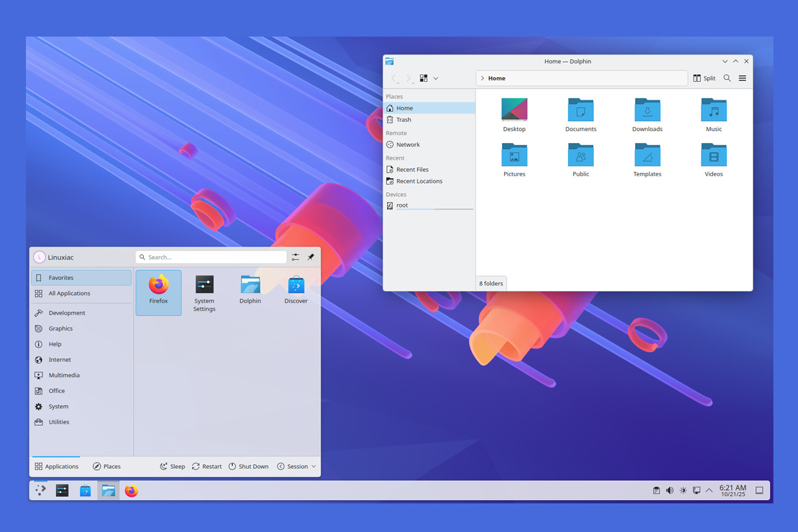Screen dimensions: 798x532
Task: Click the view mode icons button in Dolphin
Action: 424,78
